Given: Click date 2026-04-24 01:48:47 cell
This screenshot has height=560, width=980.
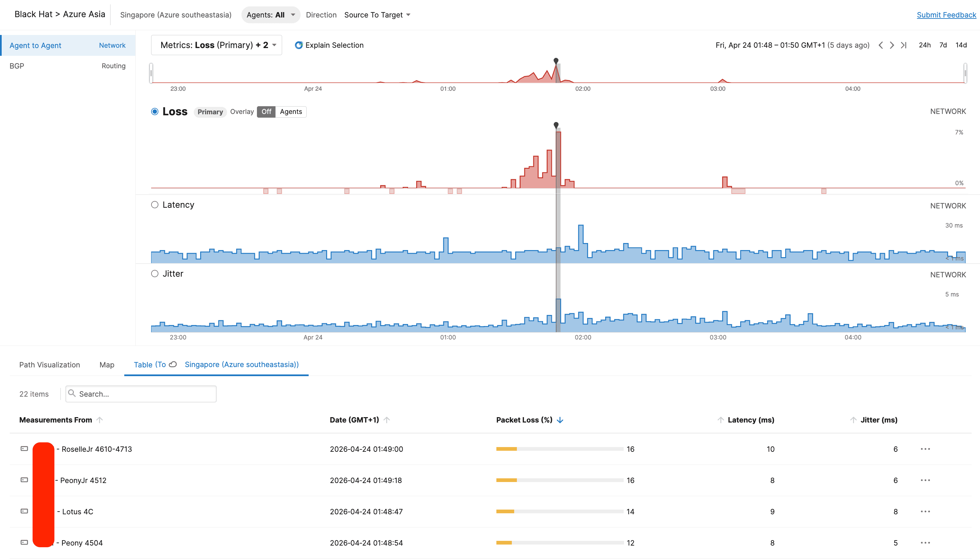Looking at the screenshot, I should click(x=366, y=511).
